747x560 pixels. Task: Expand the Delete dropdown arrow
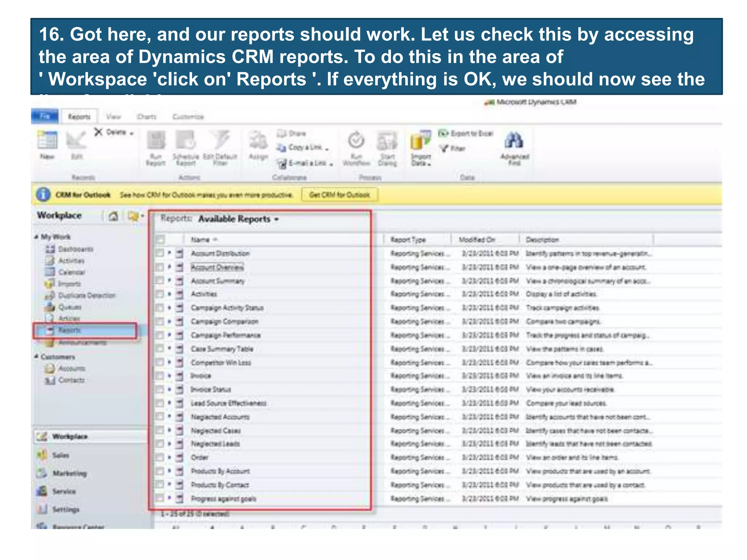tap(132, 133)
